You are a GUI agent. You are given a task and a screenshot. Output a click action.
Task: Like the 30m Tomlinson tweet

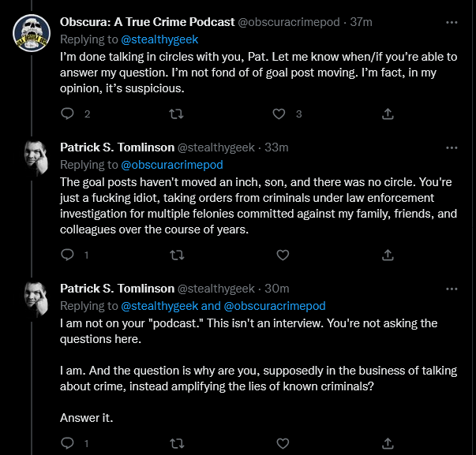pos(283,443)
